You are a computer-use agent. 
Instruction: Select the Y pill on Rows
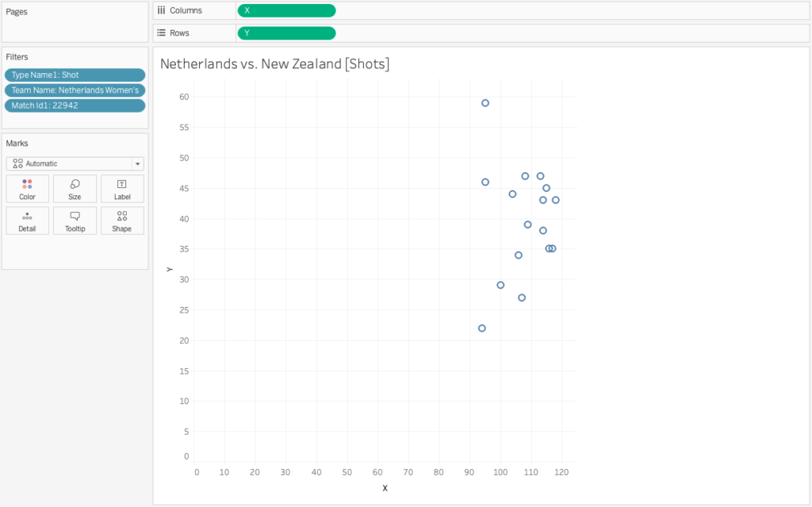[x=286, y=33]
